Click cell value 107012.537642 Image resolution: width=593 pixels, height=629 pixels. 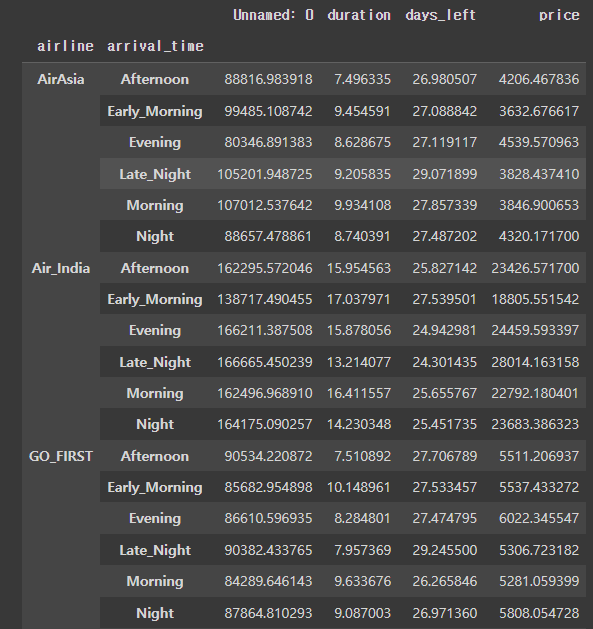264,205
